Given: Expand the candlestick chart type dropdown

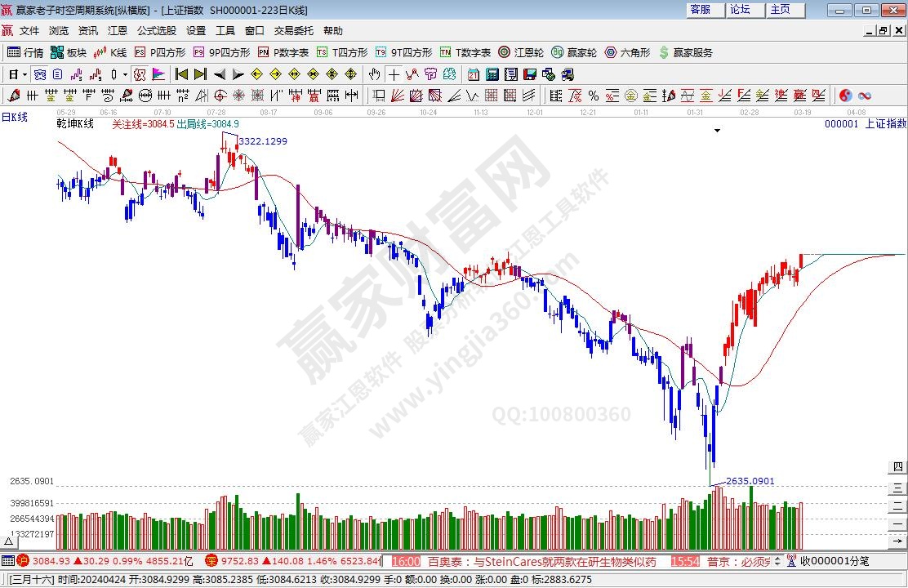Looking at the screenshot, I should click(124, 74).
